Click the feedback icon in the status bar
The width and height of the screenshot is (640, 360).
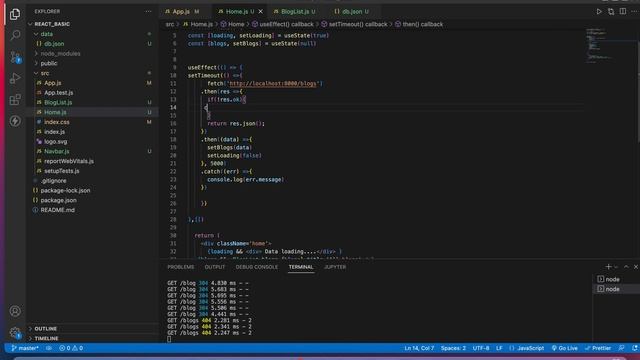coord(621,348)
